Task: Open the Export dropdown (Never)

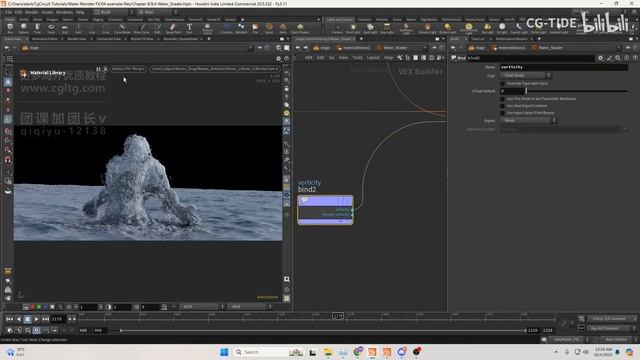Action: 528,120
